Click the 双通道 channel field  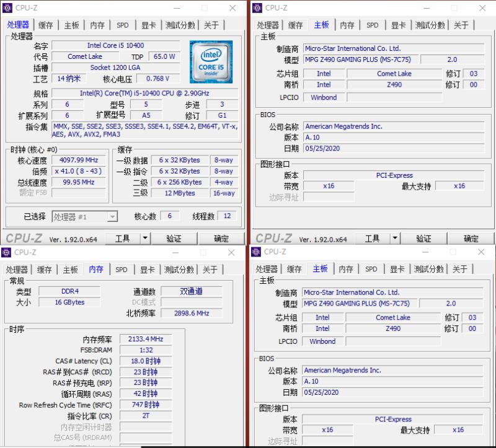pyautogui.click(x=192, y=291)
